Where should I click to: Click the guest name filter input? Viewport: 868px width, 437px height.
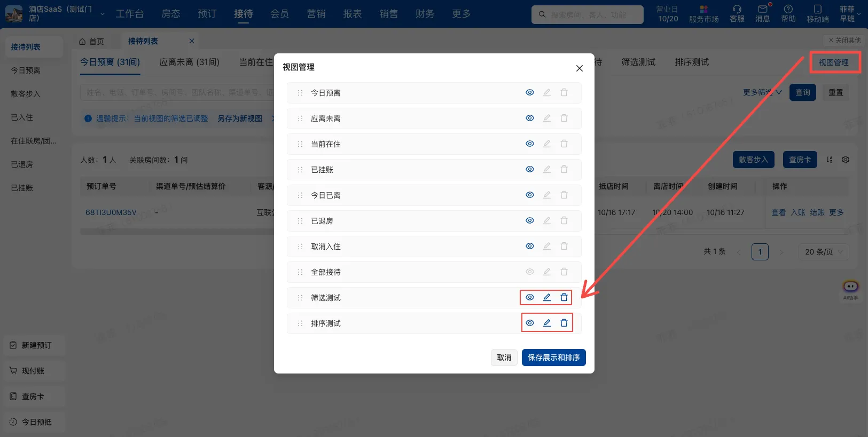click(x=177, y=92)
